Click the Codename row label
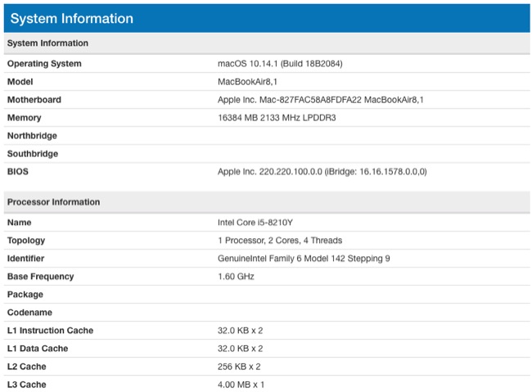This screenshot has width=532, height=392. 30,313
